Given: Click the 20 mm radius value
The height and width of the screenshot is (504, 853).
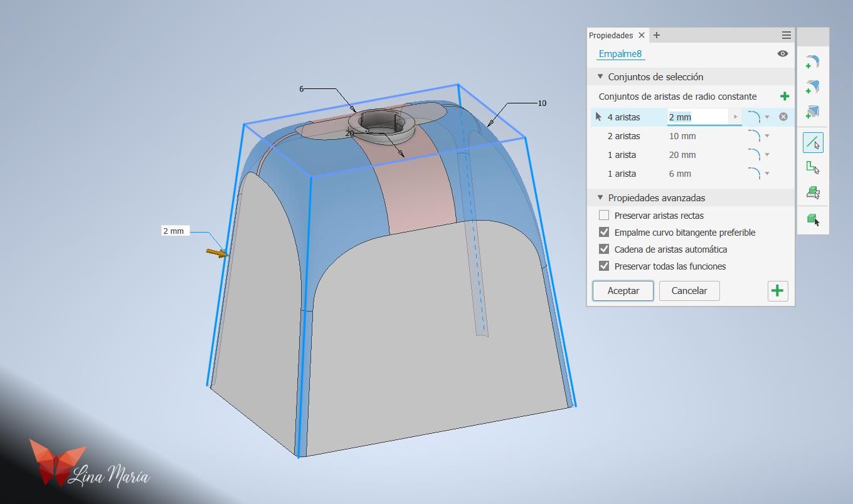Looking at the screenshot, I should [682, 155].
